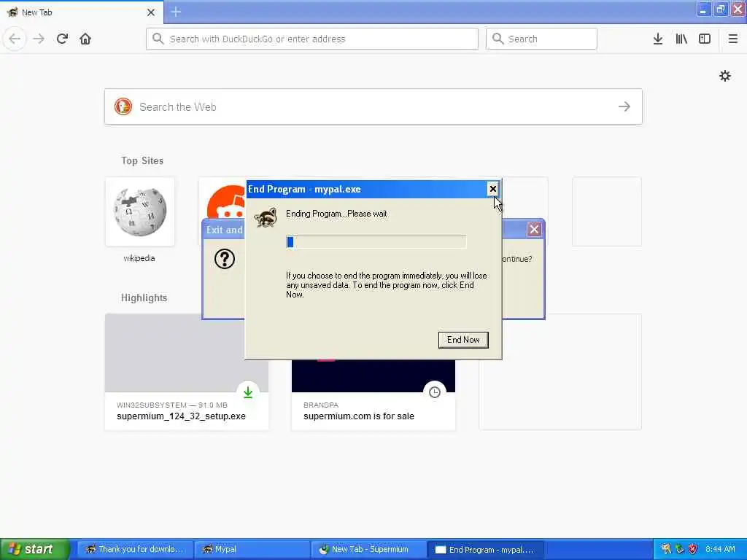Click the Ending Program progress bar
Viewport: 747px width, 560px height.
pyautogui.click(x=376, y=242)
